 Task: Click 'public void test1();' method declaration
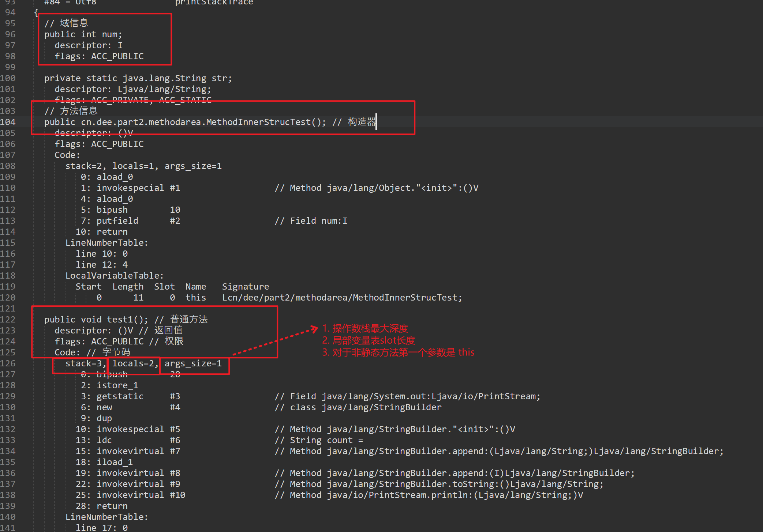coord(96,320)
